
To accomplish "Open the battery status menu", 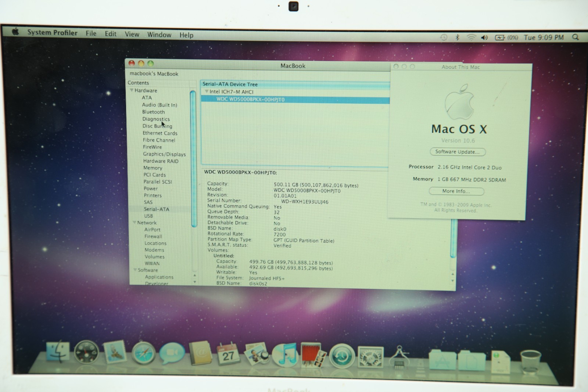I will coord(506,38).
